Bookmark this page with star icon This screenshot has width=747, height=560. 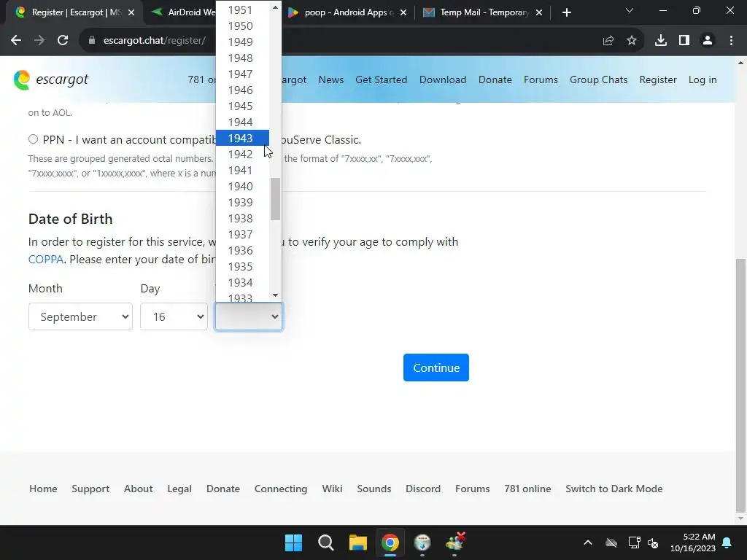pyautogui.click(x=632, y=41)
